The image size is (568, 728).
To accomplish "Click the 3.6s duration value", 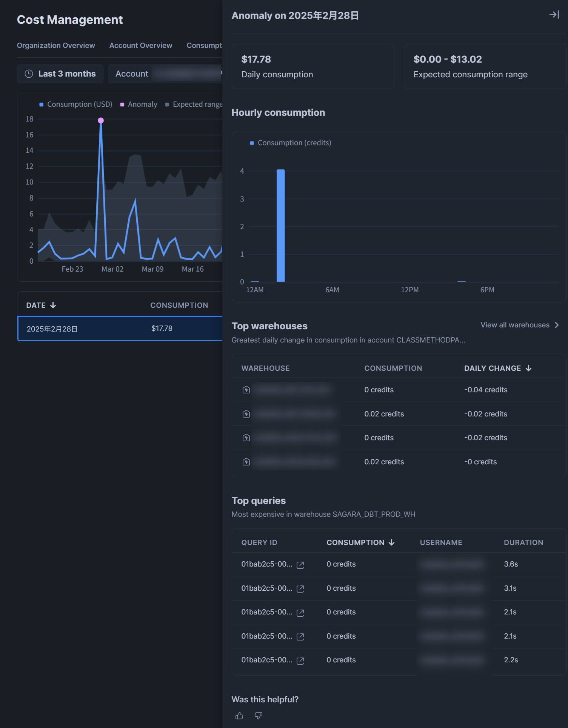I will (511, 564).
